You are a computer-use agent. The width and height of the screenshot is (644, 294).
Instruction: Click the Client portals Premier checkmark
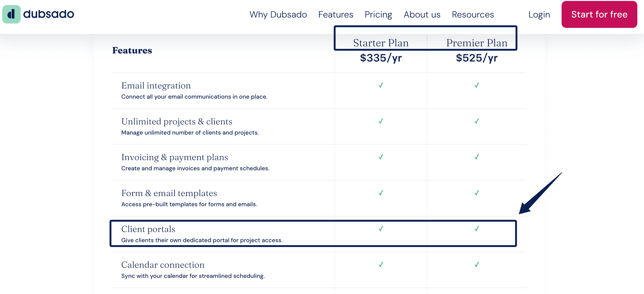(x=477, y=229)
